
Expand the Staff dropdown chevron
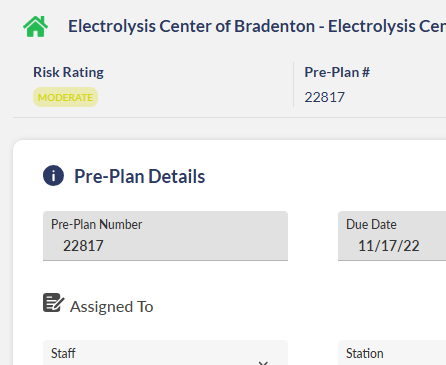pyautogui.click(x=263, y=363)
